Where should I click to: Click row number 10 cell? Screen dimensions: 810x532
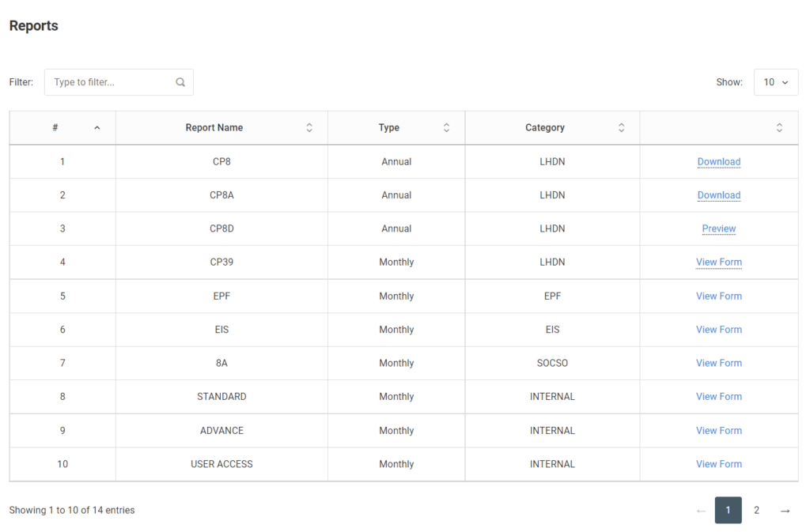62,464
